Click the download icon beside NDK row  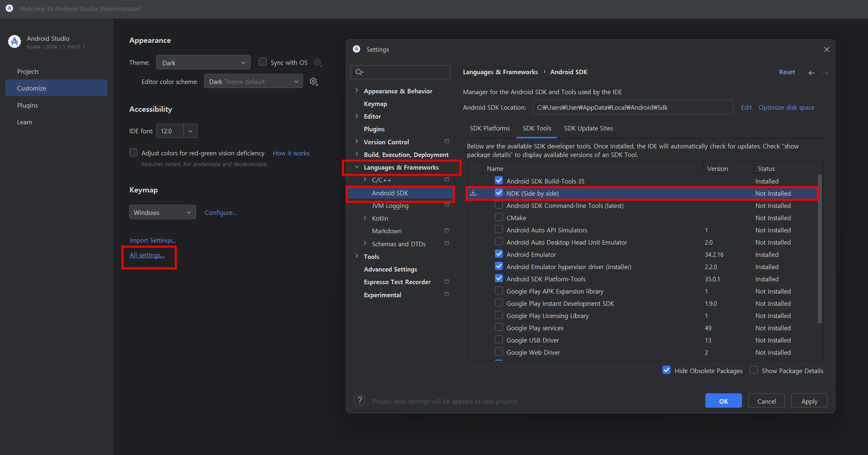click(473, 193)
